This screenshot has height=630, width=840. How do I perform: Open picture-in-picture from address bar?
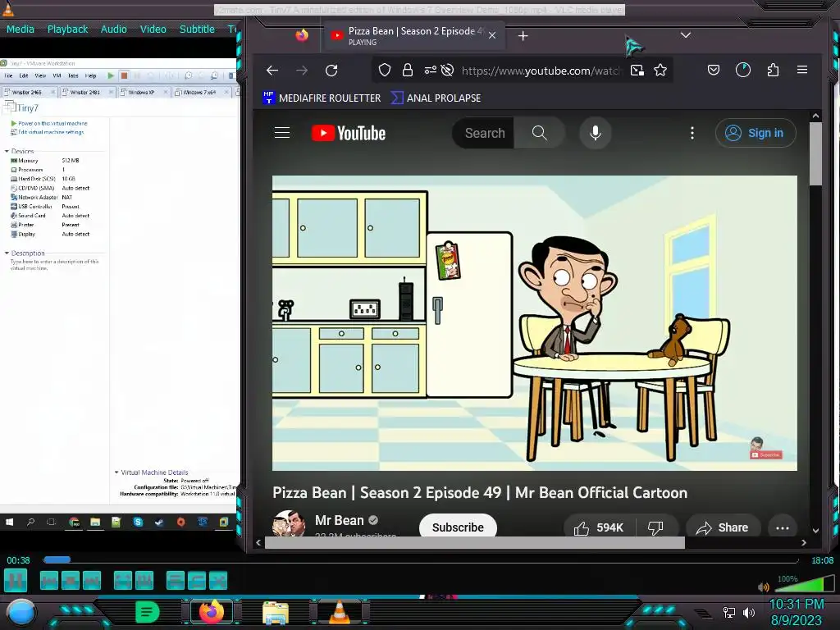point(637,71)
